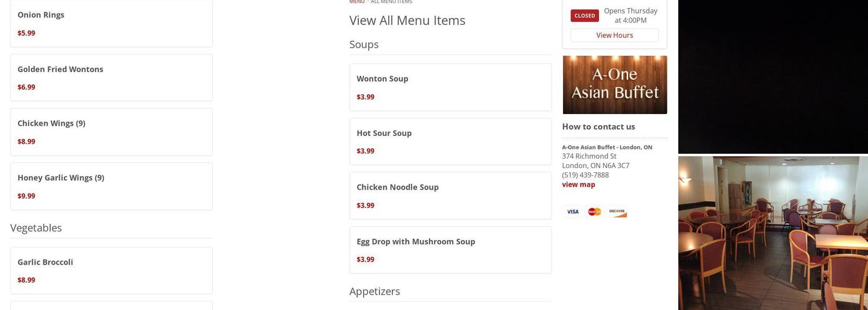
Task: Click the Discover card icon
Action: pos(617,211)
